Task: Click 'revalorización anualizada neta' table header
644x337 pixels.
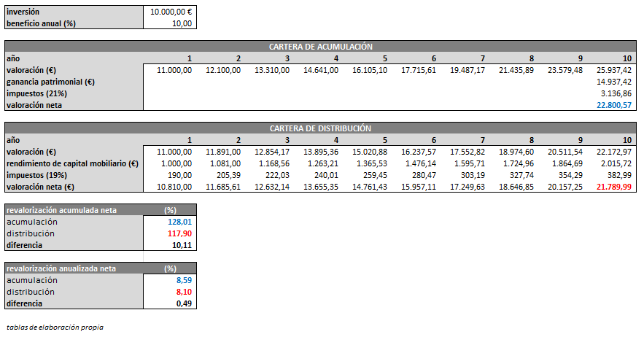Action: click(x=61, y=268)
